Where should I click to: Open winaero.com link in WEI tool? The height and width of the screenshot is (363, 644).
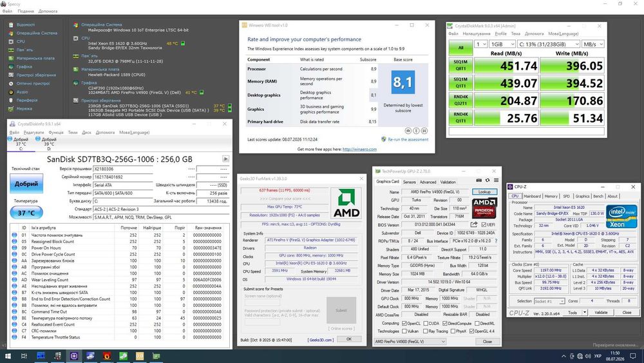tap(359, 149)
